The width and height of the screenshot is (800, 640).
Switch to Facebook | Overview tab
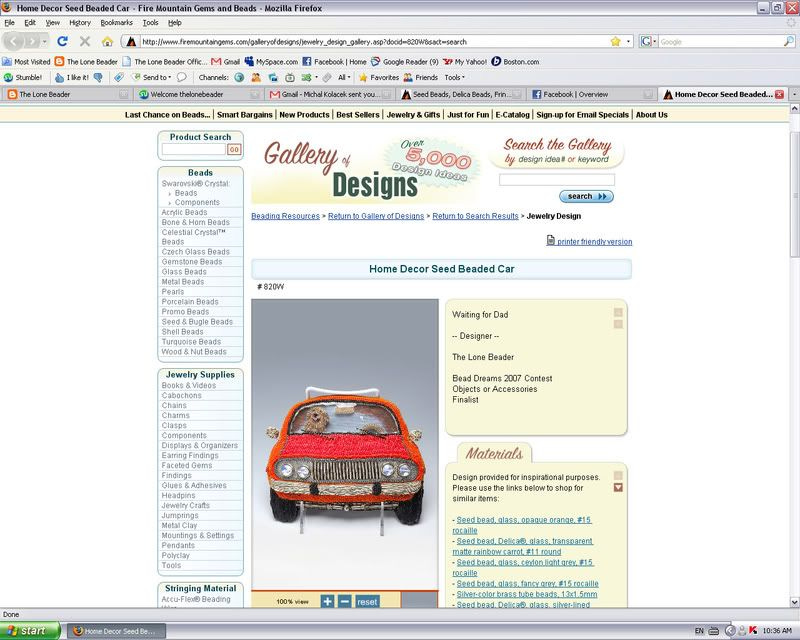pos(591,94)
